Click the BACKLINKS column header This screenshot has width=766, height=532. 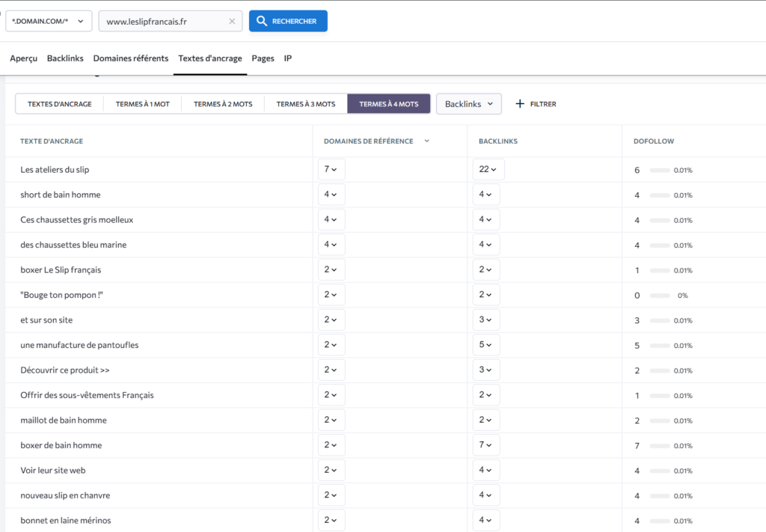[497, 141]
